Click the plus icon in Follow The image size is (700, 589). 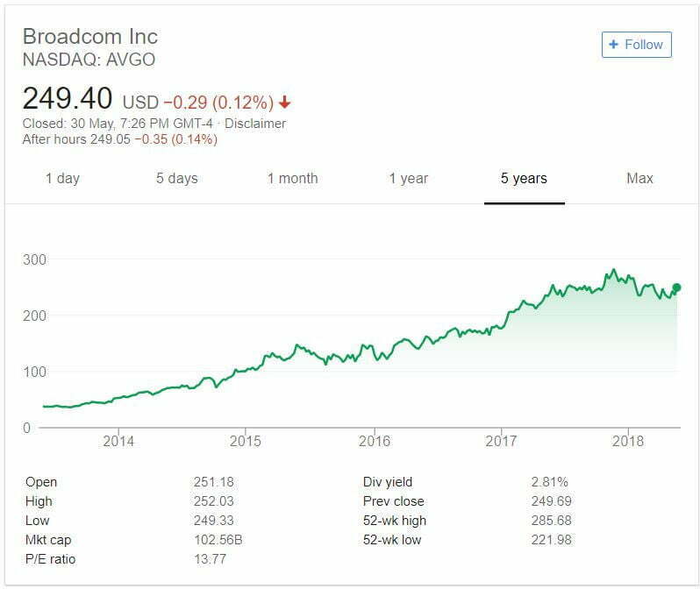614,45
